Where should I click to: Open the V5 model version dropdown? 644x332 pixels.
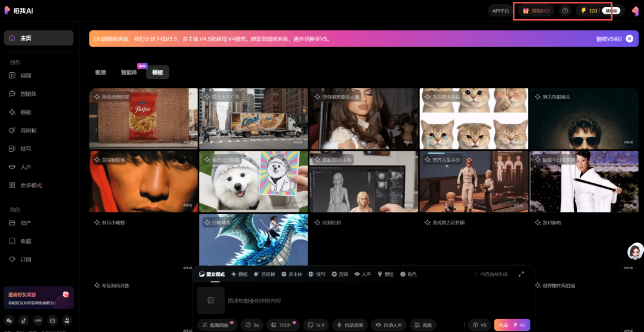[479, 325]
